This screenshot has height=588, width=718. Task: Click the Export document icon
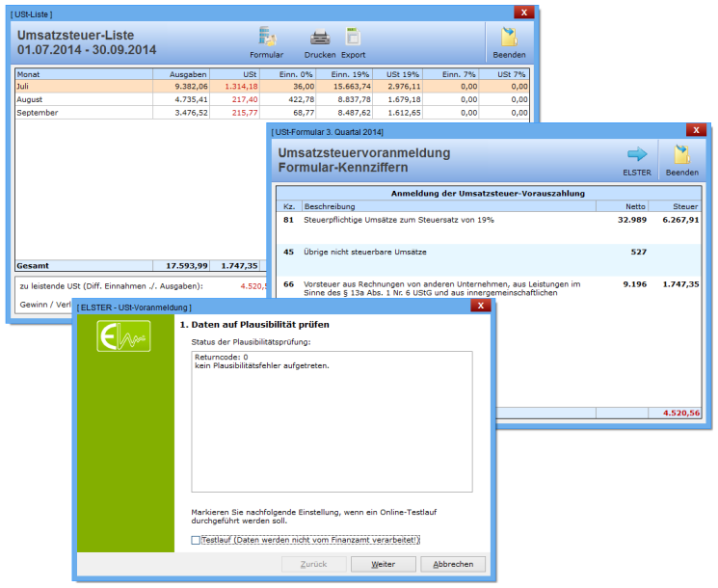353,38
